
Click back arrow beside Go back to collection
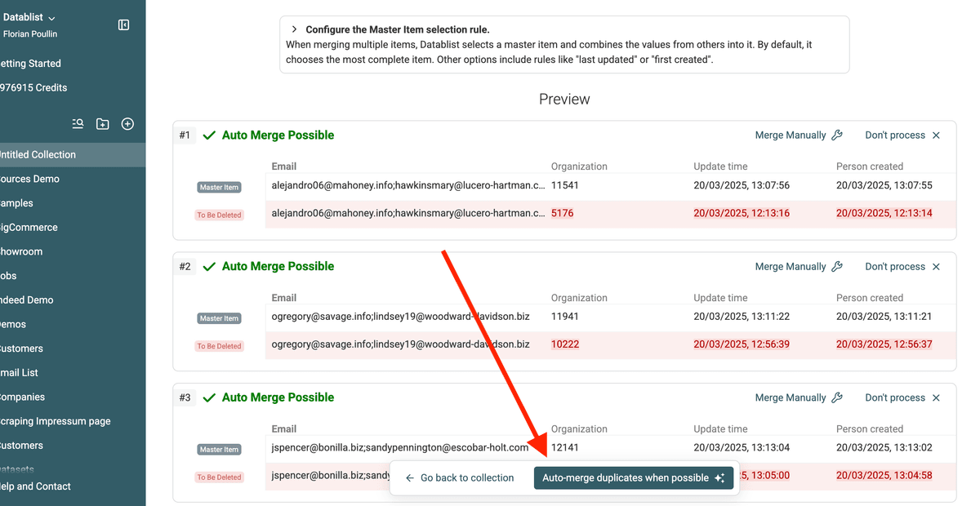(x=410, y=478)
